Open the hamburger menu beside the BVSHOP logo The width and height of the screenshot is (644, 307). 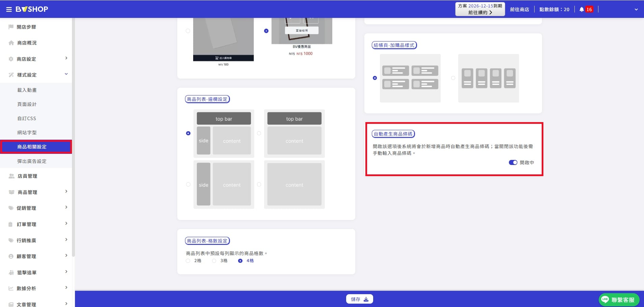(9, 9)
